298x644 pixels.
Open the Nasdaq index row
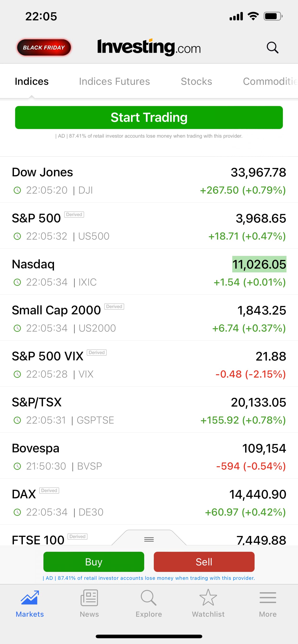pos(149,272)
